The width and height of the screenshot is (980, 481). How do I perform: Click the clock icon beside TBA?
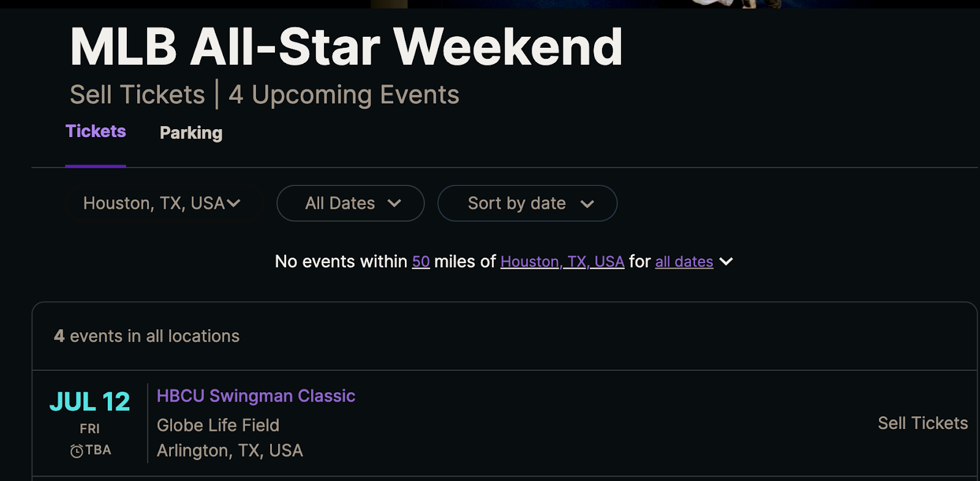pos(77,450)
